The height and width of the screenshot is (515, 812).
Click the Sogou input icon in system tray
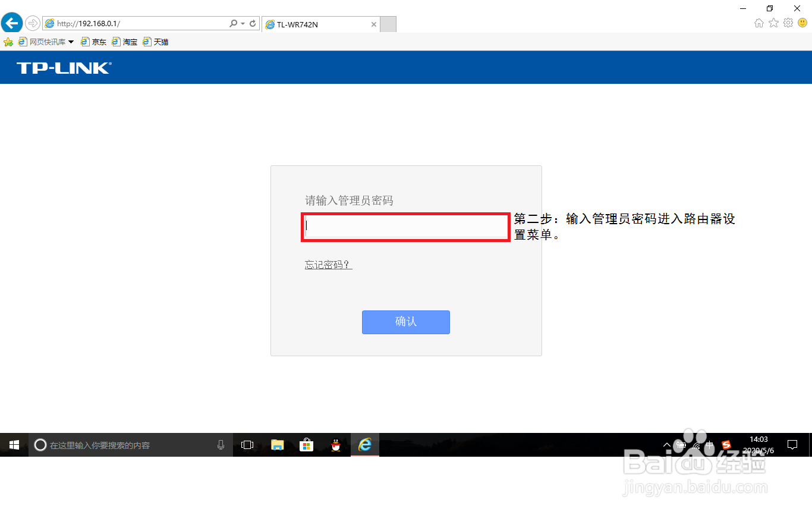tap(726, 445)
